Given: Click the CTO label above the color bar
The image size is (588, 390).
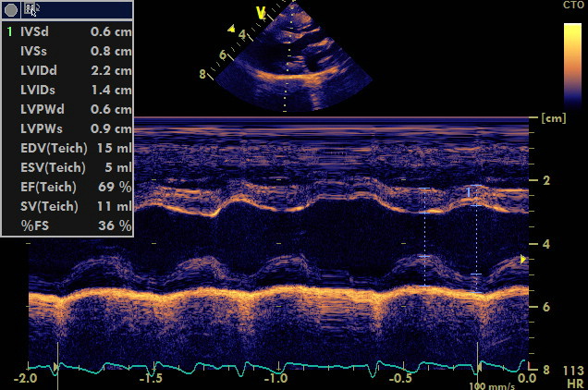Looking at the screenshot, I should [x=571, y=6].
